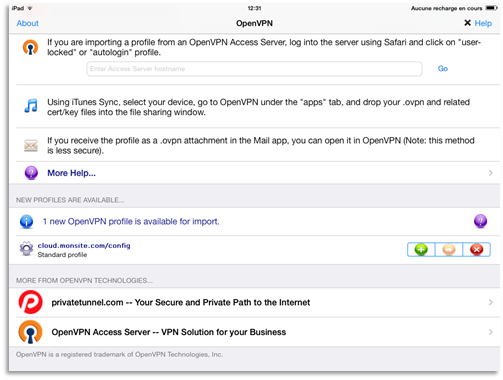Viewport: 503px width, 380px height.
Task: Click the orange OpenVPN keyhole icon at top
Action: click(x=30, y=47)
